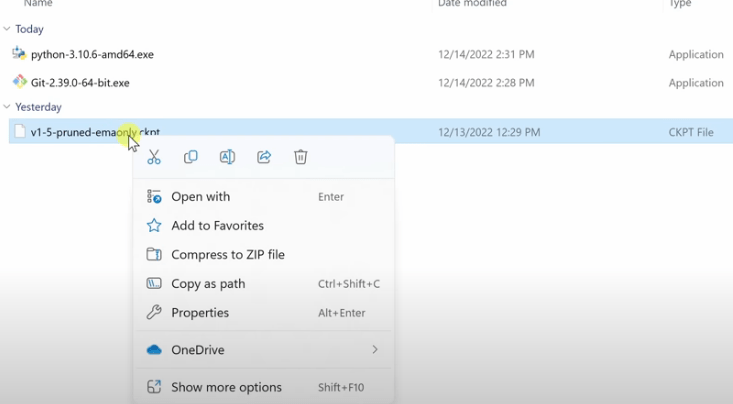
Task: Select Copy as path option
Action: (x=208, y=284)
